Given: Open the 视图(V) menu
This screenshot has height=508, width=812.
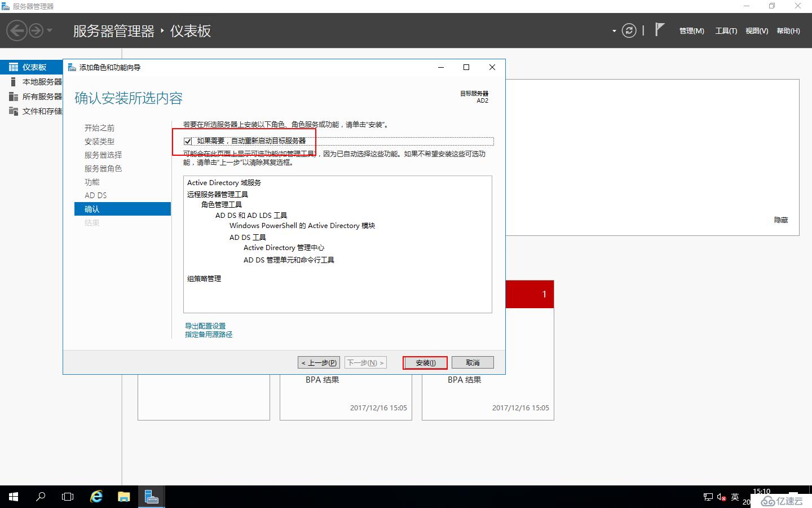Looking at the screenshot, I should 757,31.
